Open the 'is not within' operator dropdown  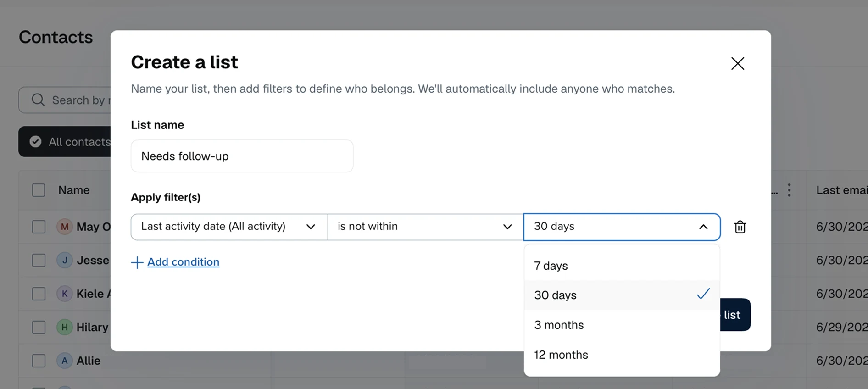(425, 227)
